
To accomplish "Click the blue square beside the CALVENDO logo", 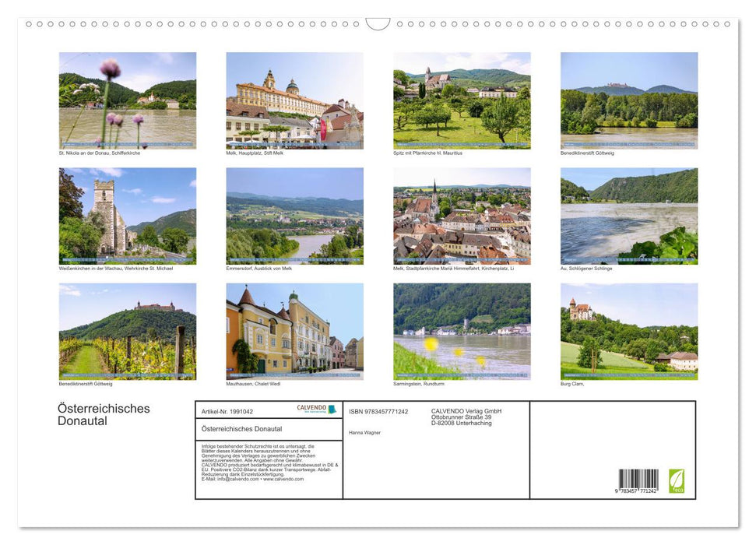I will (x=332, y=409).
